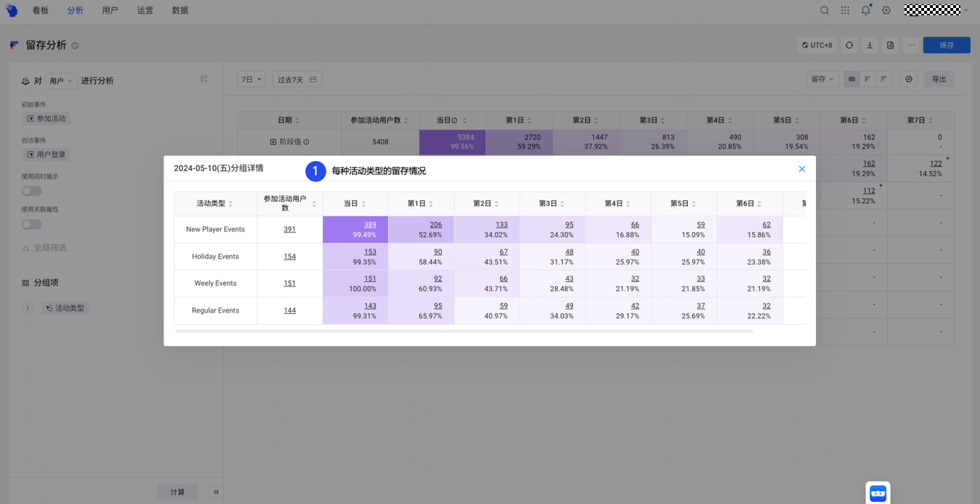Select the last chart view icon beside settings

tap(884, 79)
